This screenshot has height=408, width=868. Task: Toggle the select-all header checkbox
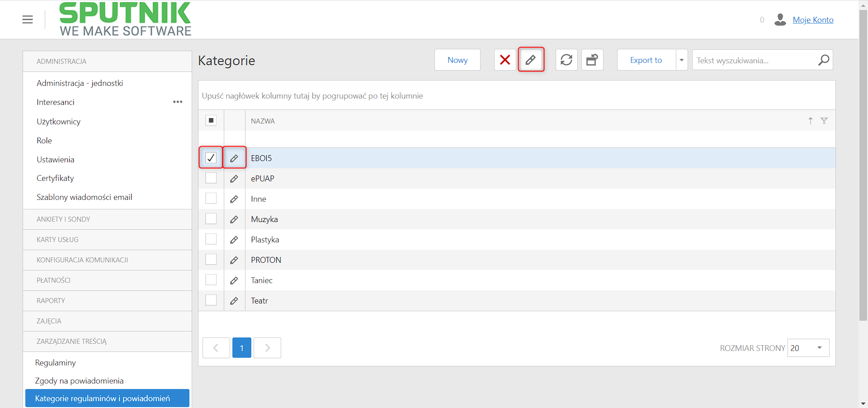coord(211,120)
